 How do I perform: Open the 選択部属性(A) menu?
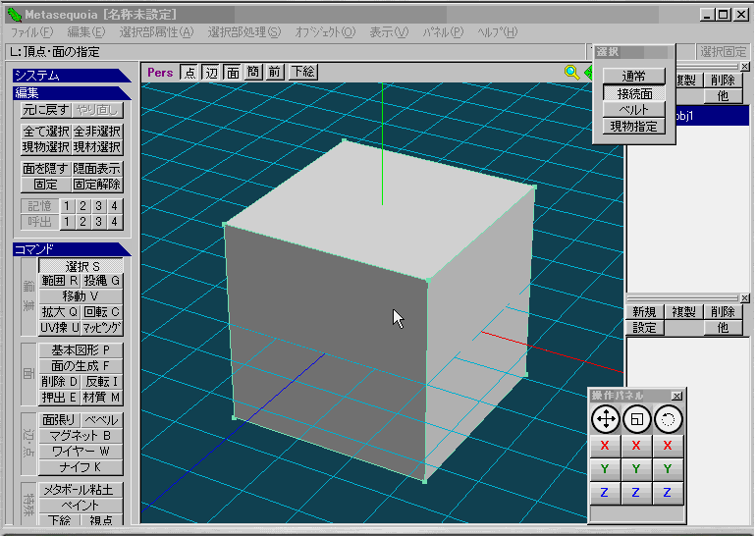pyautogui.click(x=156, y=32)
